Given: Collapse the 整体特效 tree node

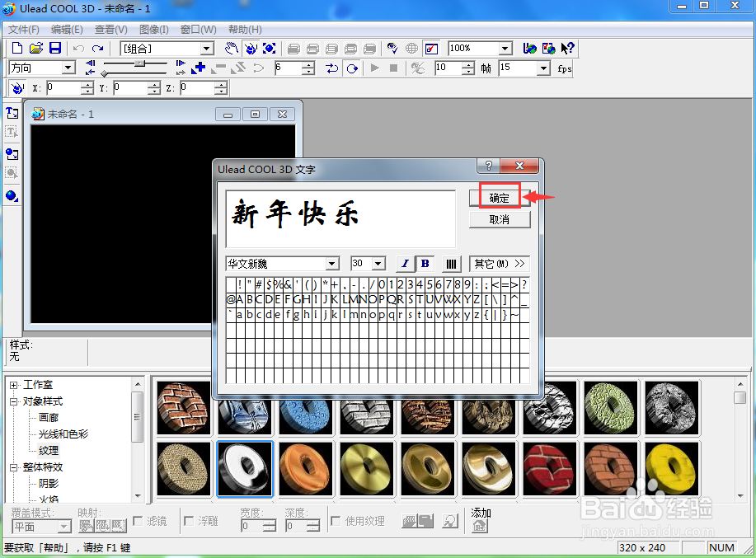Looking at the screenshot, I should [14, 467].
